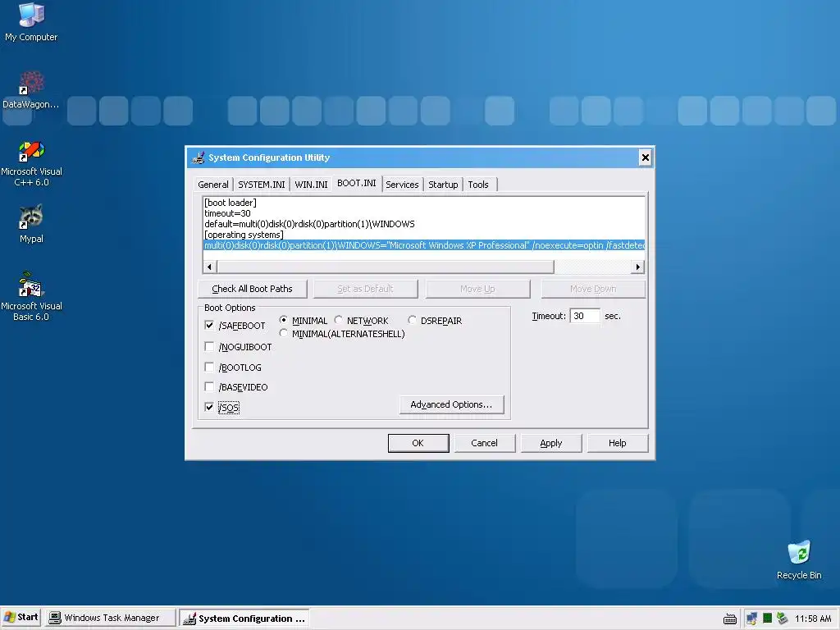
Task: Uncheck the /SAFEBOOT checkbox
Action: tap(209, 325)
